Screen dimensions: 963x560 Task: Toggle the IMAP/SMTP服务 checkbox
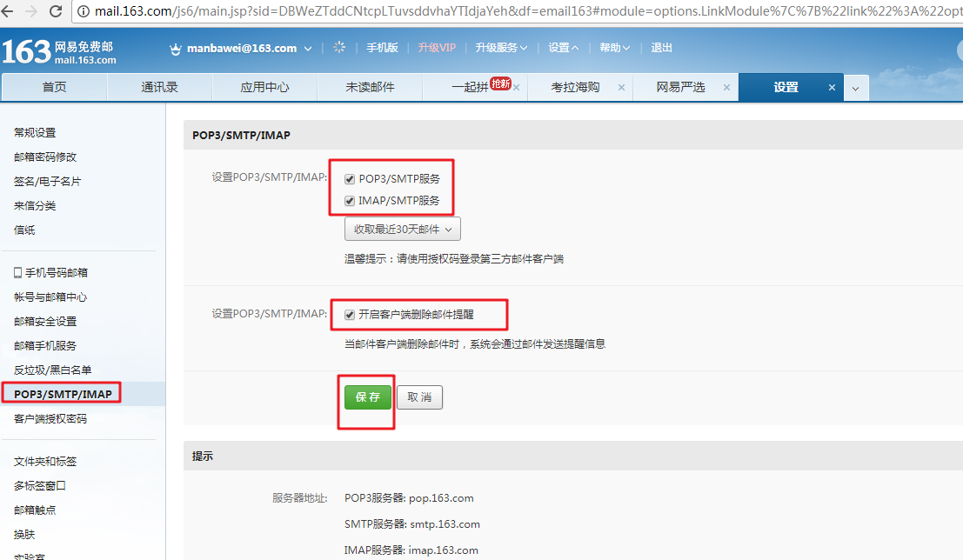click(350, 200)
